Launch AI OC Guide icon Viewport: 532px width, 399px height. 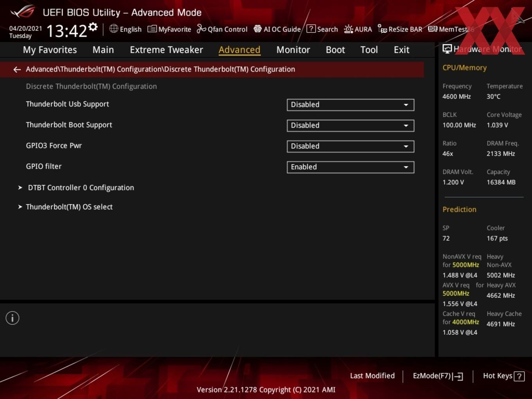[257, 29]
